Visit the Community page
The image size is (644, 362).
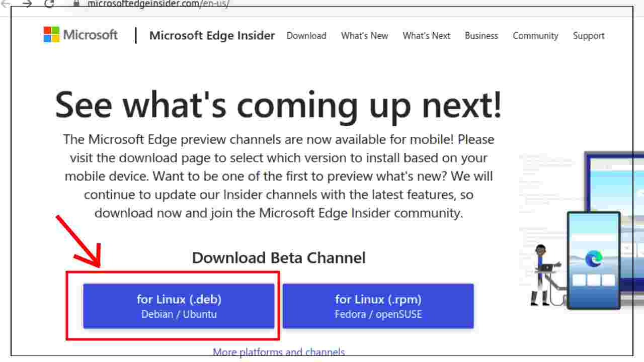[x=535, y=36]
